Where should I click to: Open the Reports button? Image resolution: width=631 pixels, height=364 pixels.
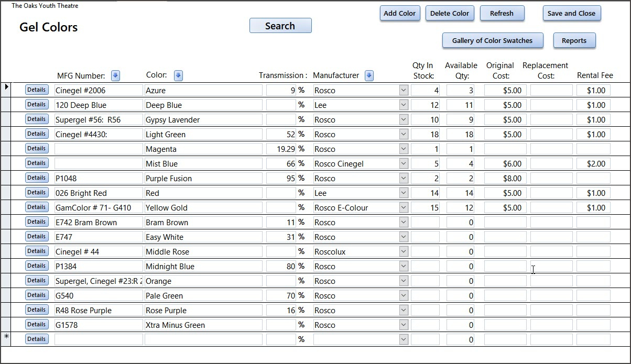click(574, 40)
